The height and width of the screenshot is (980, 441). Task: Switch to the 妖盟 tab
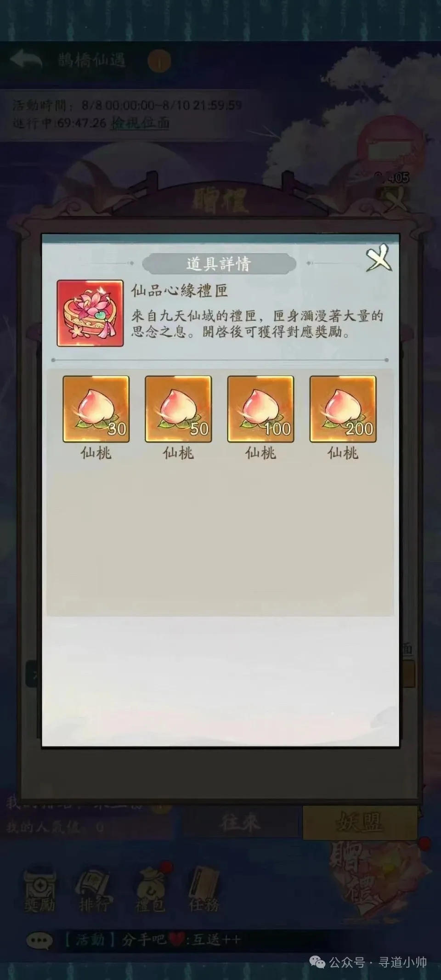point(360,822)
